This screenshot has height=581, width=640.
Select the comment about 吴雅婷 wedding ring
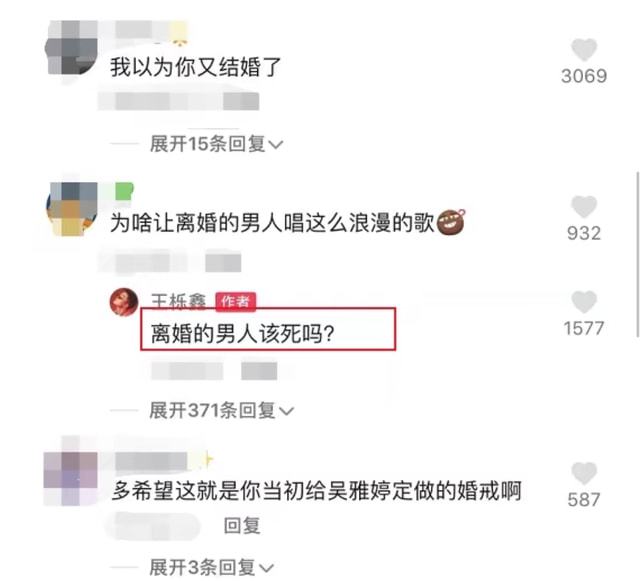click(317, 491)
